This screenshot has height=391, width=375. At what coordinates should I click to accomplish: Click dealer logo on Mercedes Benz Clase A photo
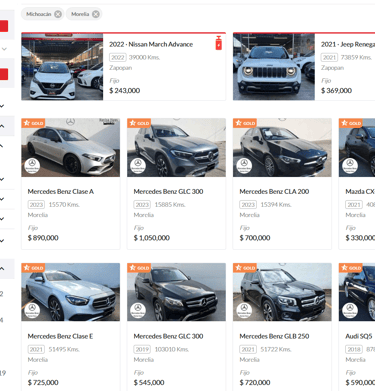(32, 166)
